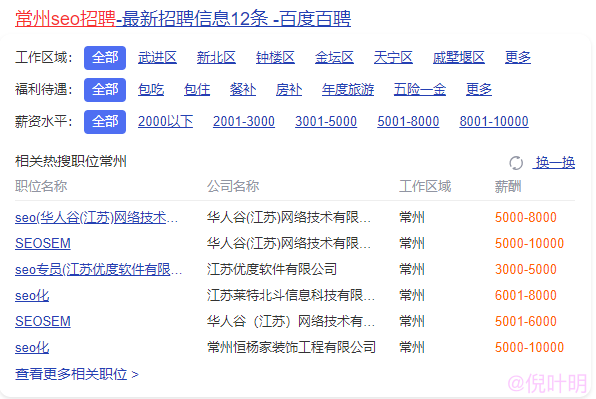Filter salary by 2001-3000
This screenshot has height=399, width=596.
click(x=244, y=122)
